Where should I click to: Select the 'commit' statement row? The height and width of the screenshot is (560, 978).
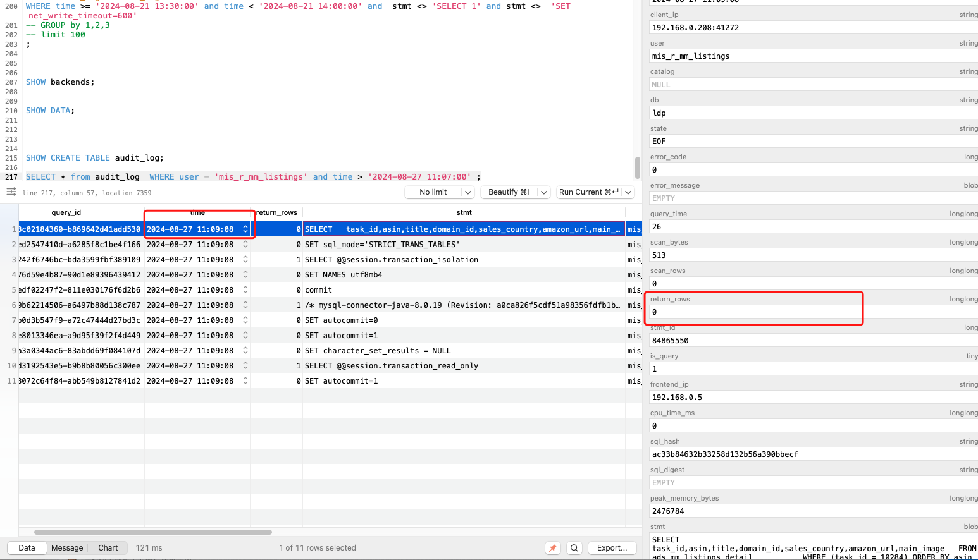tap(330, 290)
